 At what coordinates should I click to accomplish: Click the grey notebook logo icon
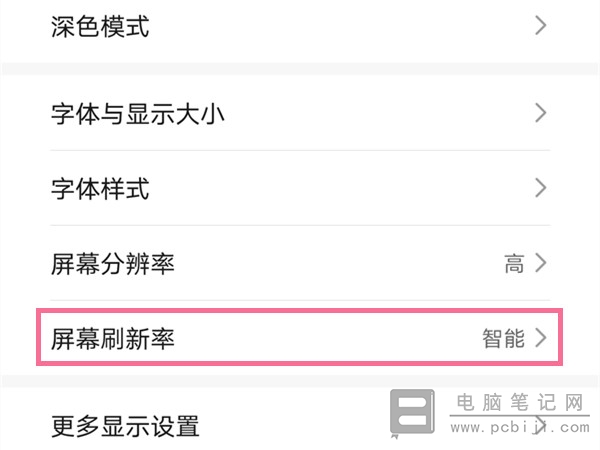[412, 412]
